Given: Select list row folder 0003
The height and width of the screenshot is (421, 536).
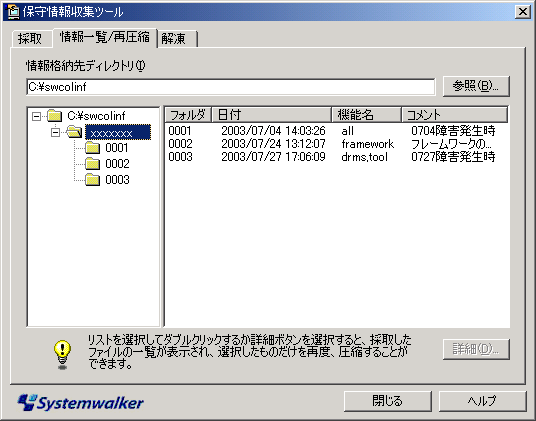Looking at the screenshot, I should (180, 157).
